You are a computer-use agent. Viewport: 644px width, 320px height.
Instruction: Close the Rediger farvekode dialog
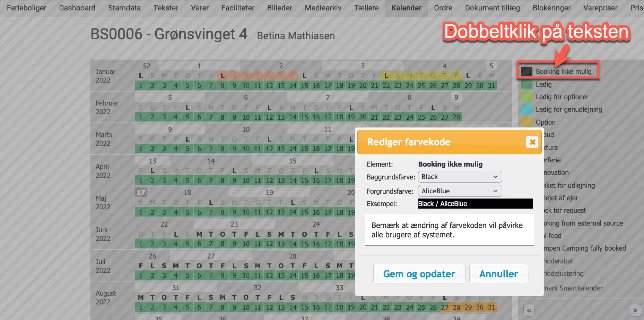point(532,142)
